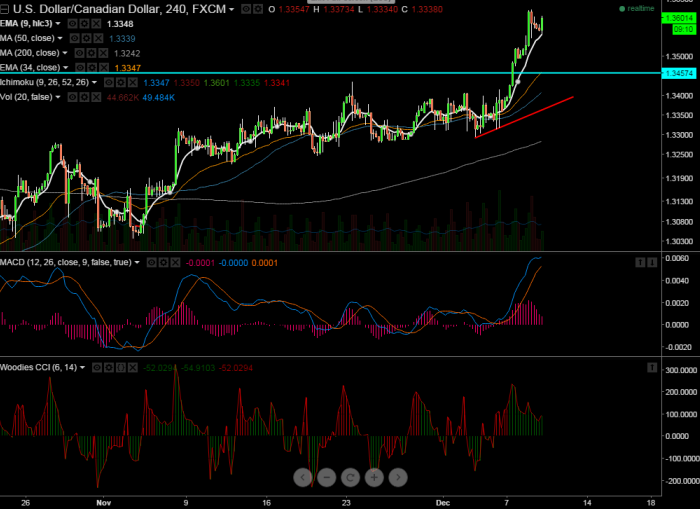The image size is (700, 509).
Task: Expand the U.S. Dollar/Canadian Dollar symbol dropdown
Action: point(231,9)
